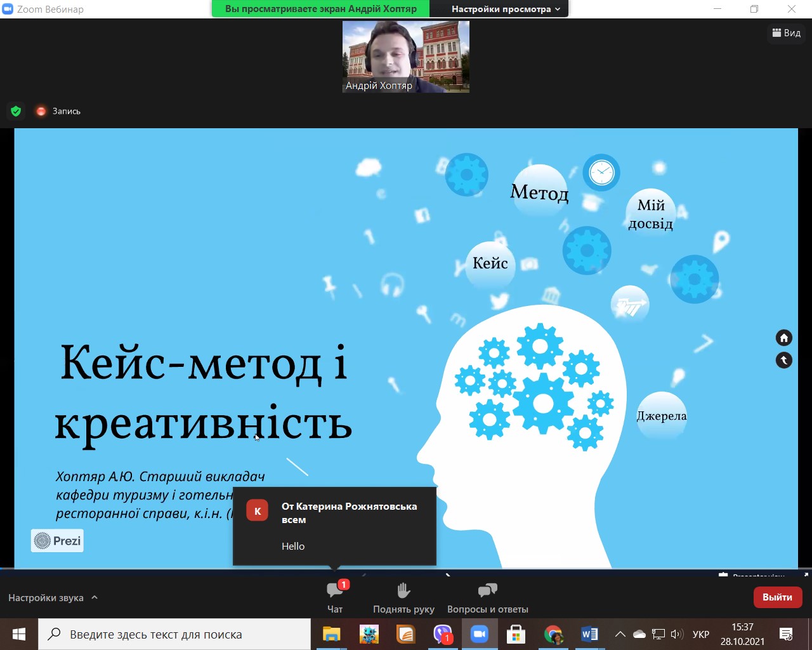Select the Метод topic bubble
This screenshot has height=650, width=812.
click(539, 190)
